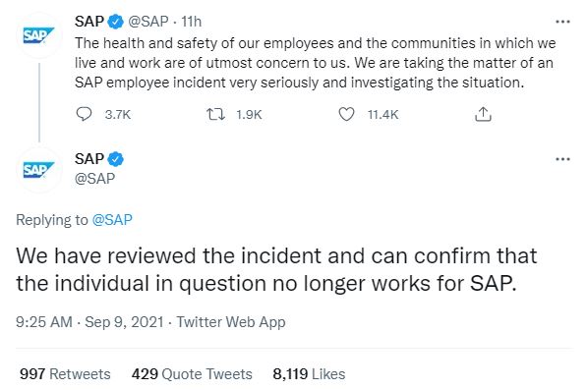588x390 pixels.
Task: Click the verified badge on the reply tweet
Action: point(115,159)
